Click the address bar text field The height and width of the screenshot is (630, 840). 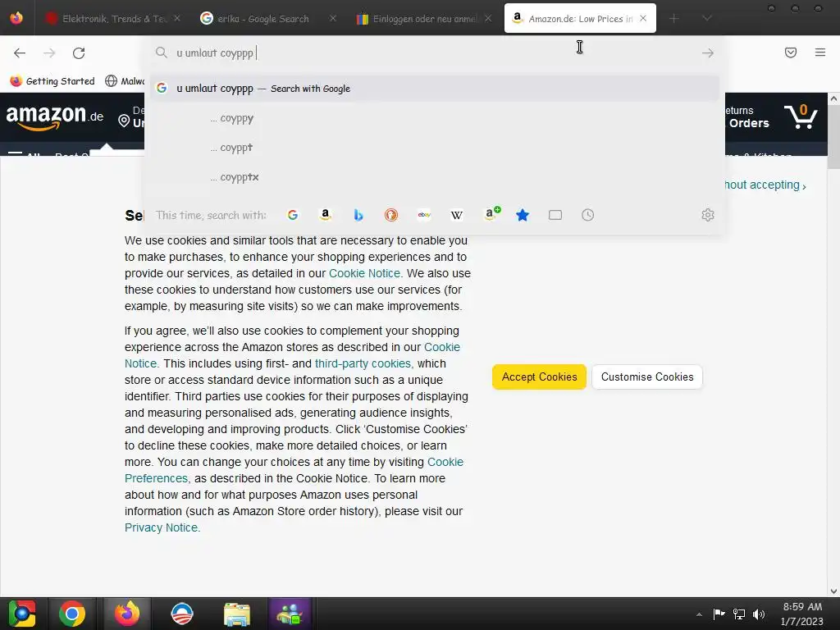click(x=434, y=52)
